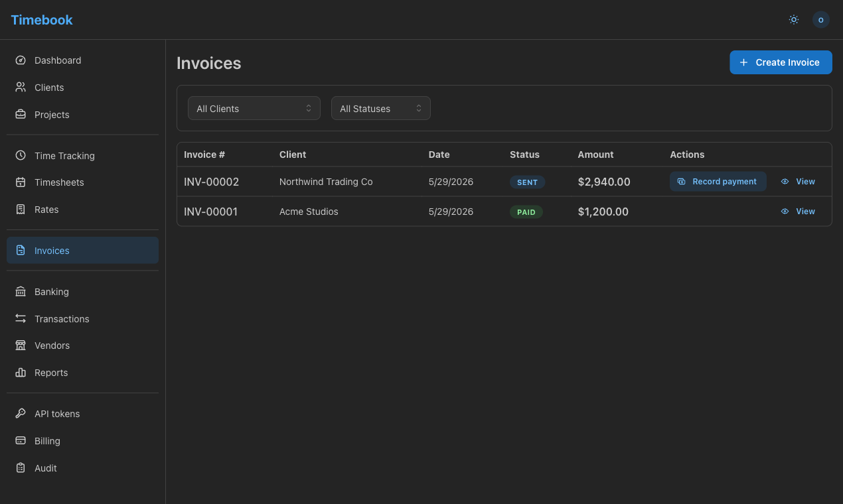Click the $1,200.00 amount
This screenshot has width=843, height=504.
603,212
